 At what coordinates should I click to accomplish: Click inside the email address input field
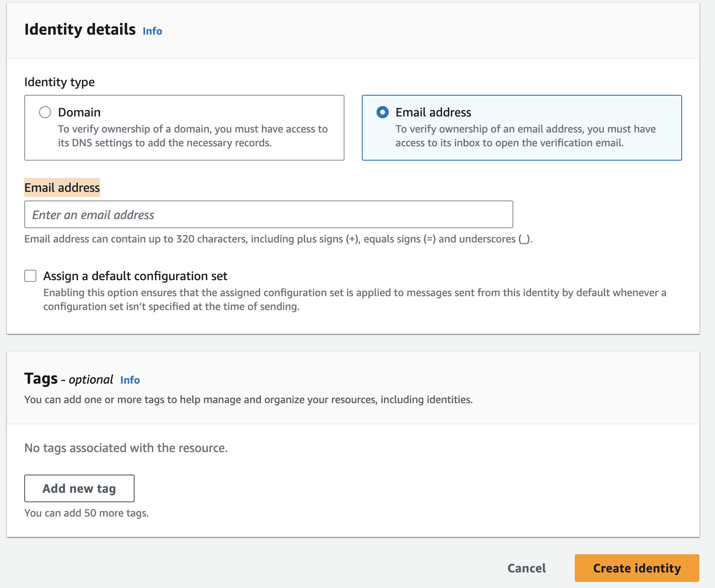coord(268,214)
